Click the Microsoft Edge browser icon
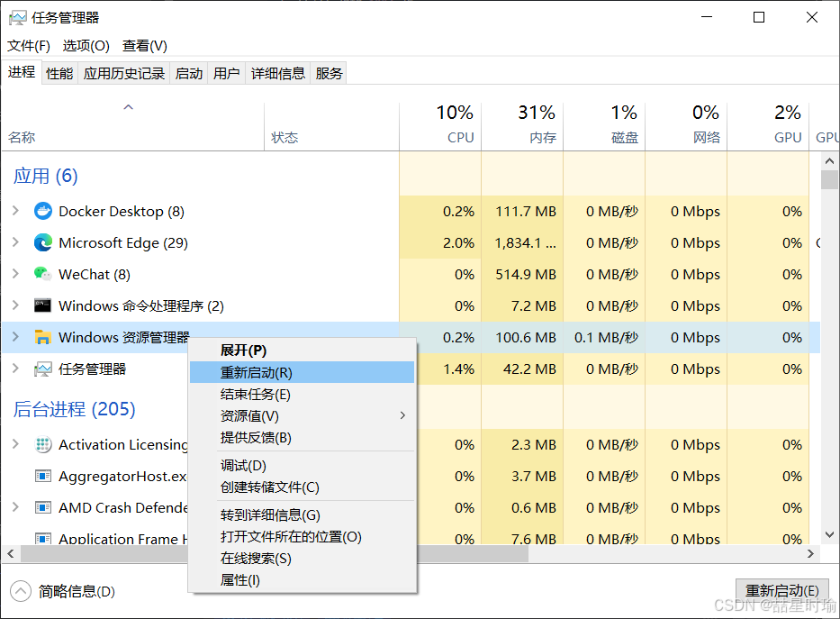Image resolution: width=840 pixels, height=619 pixels. [43, 242]
